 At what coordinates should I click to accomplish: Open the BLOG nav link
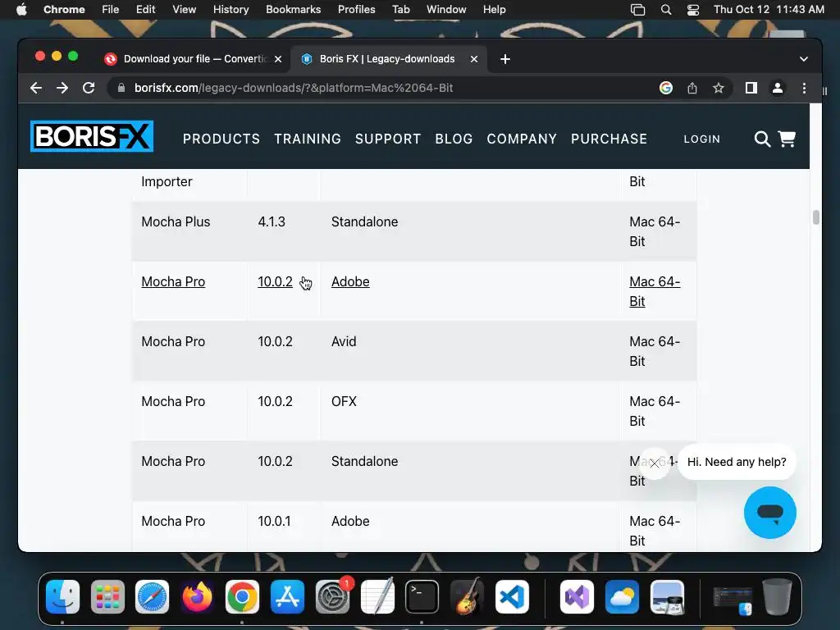pyautogui.click(x=454, y=139)
